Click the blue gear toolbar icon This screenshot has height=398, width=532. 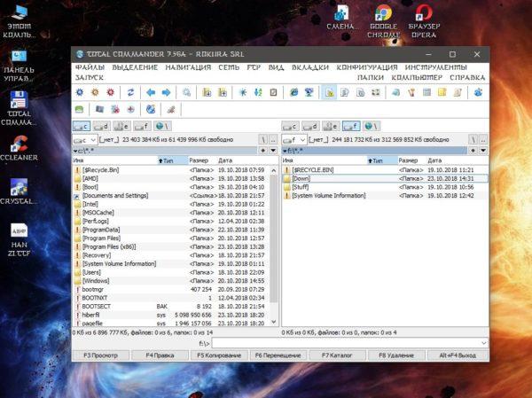80,92
